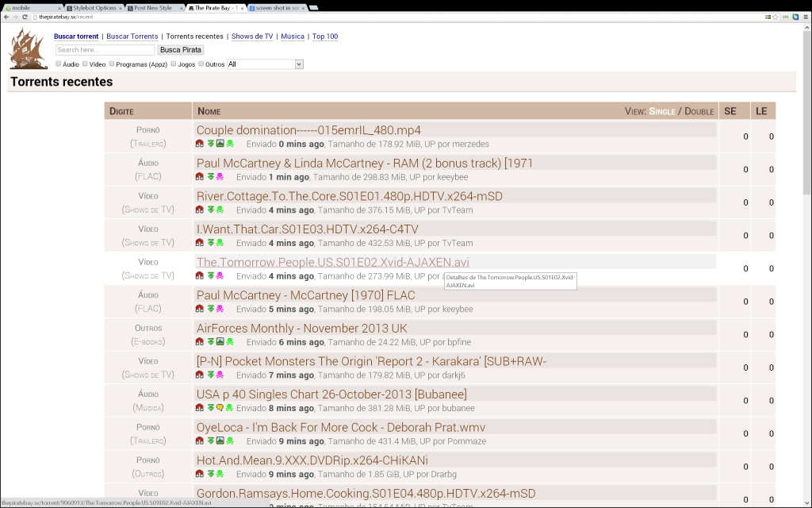The image size is (812, 508).
Task: Click download arrow for Paul McCartney & Linda McCartney RAM
Action: 211,177
